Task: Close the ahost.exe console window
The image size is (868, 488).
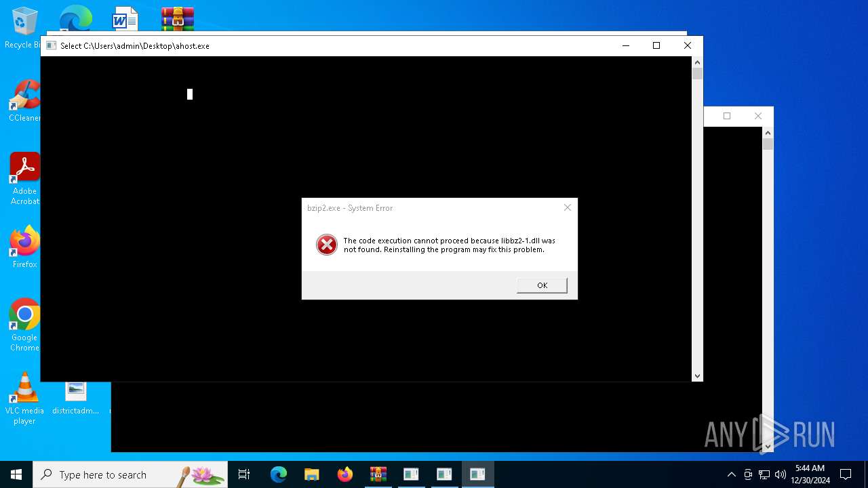Action: (688, 45)
